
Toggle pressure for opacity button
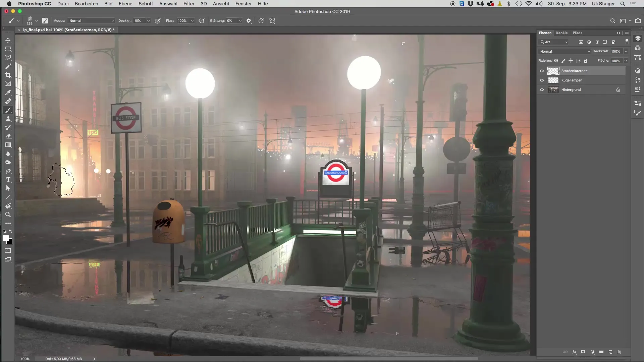[157, 21]
